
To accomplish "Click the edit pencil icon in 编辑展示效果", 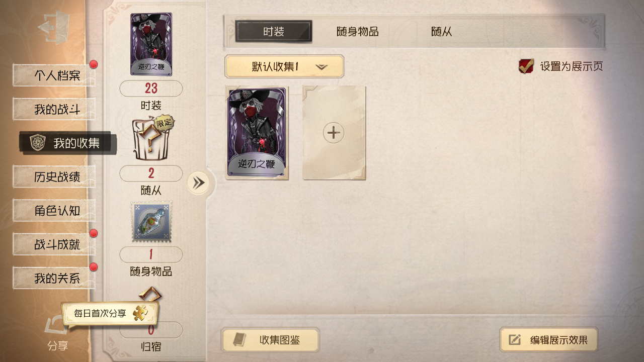I will 515,340.
